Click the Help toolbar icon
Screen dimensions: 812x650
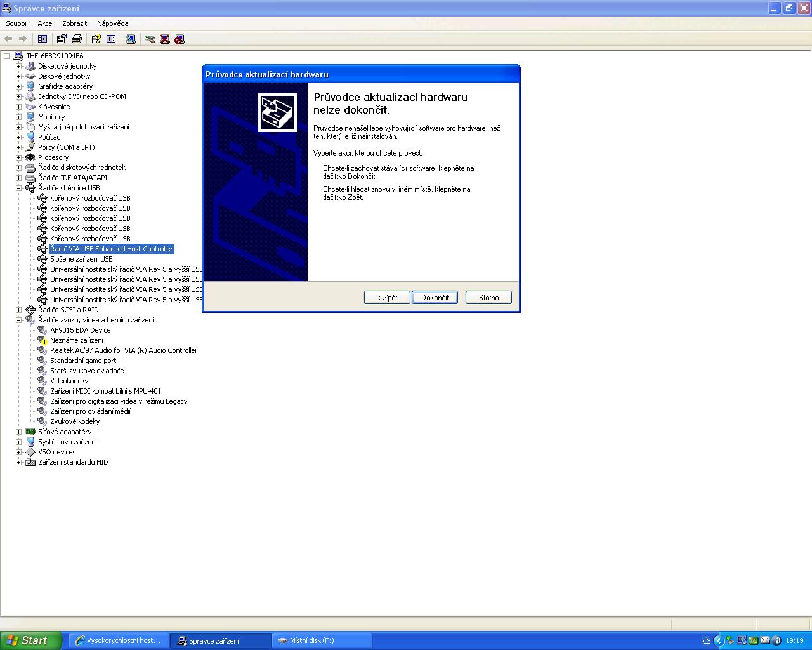click(x=96, y=39)
